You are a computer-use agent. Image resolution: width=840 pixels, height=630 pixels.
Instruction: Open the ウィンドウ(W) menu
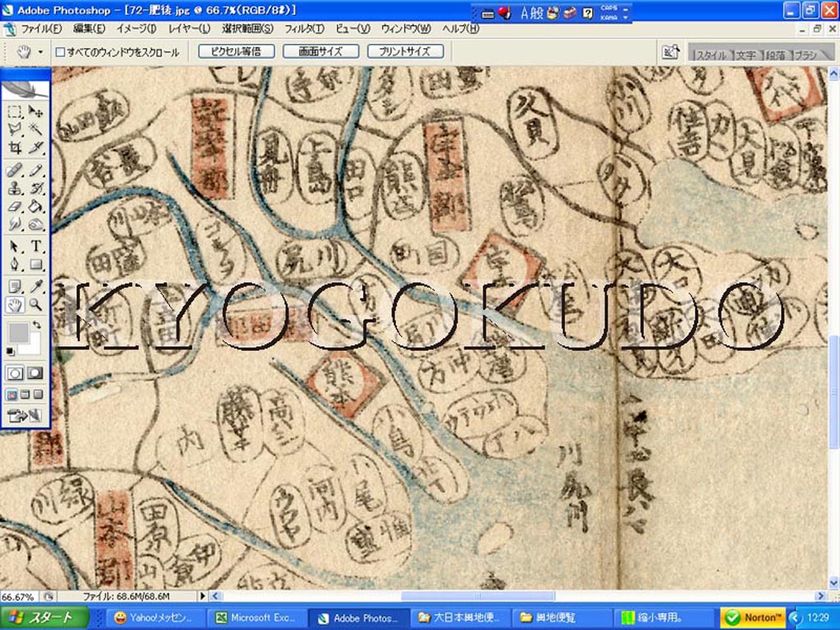click(x=406, y=29)
